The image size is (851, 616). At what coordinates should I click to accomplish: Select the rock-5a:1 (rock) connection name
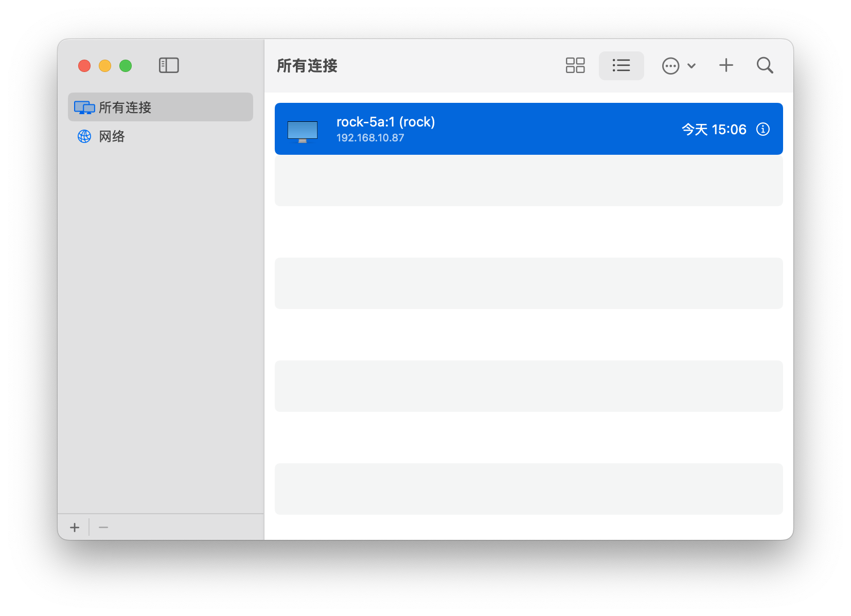(x=385, y=122)
